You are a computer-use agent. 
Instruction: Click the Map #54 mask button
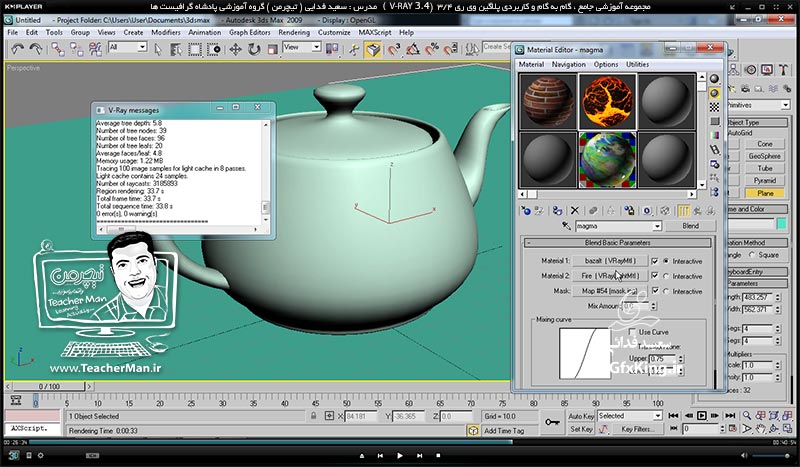point(610,291)
